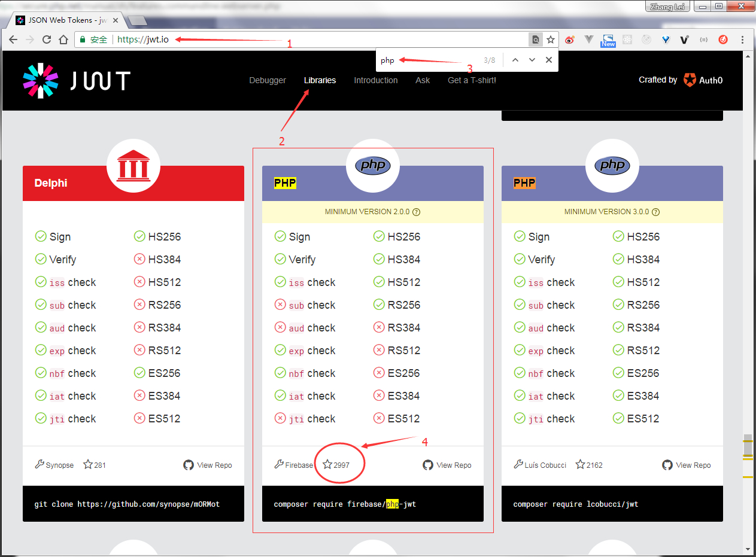Click the Weibo extension icon
The width and height of the screenshot is (756, 557).
[x=570, y=39]
